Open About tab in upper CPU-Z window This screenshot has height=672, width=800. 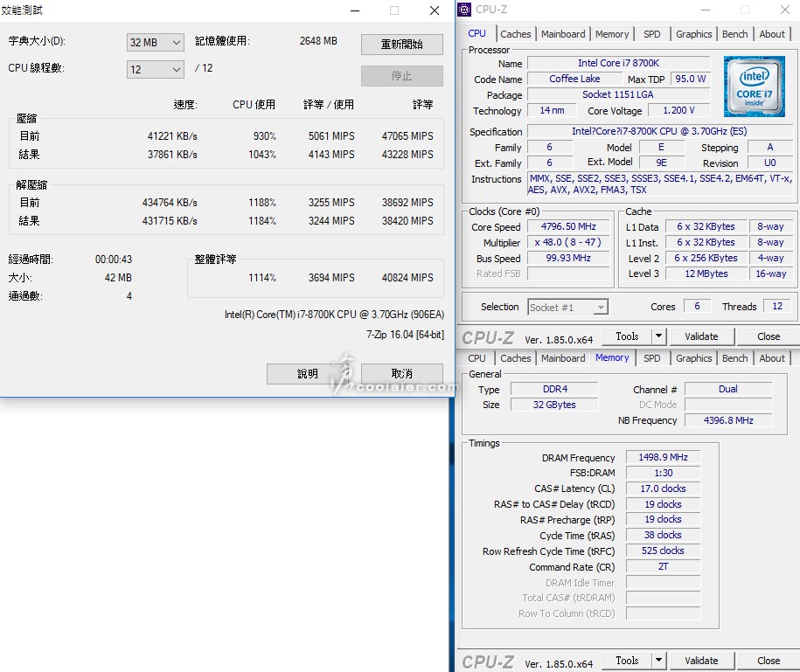772,34
